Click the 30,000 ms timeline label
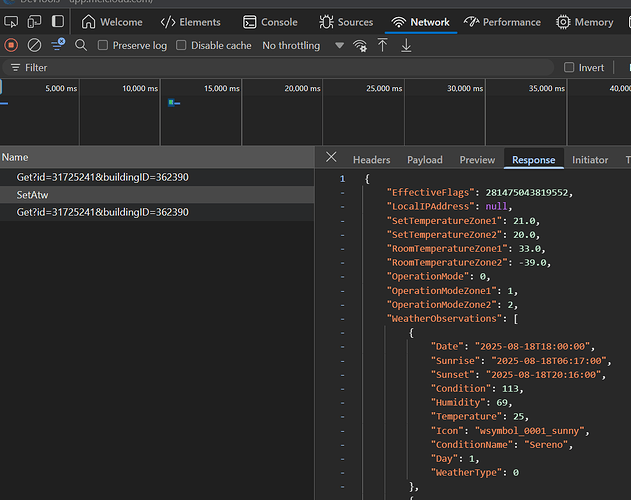 tap(465, 88)
